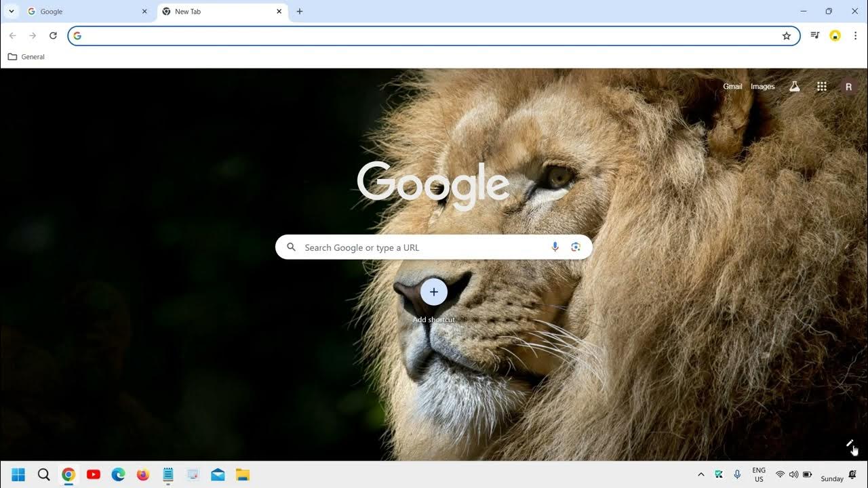
Task: Launch Microsoft Edge from taskbar
Action: coord(118,474)
